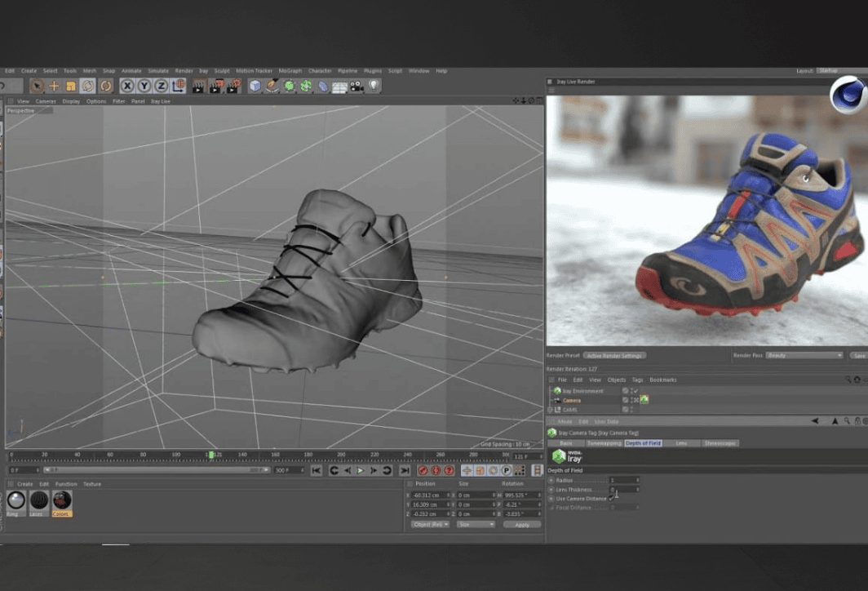The width and height of the screenshot is (868, 591).
Task: Click the light bulb icon
Action: [x=374, y=86]
